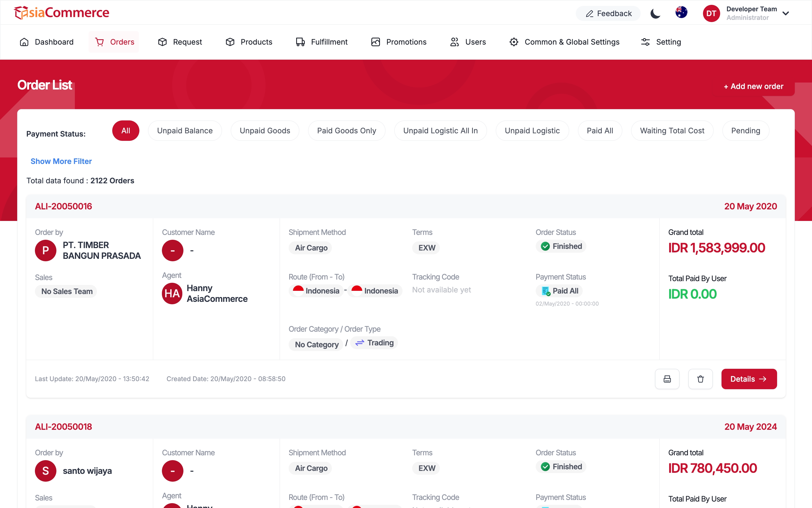Viewport: 812px width, 508px height.
Task: Click the green Finished check icon for ALI-20050016
Action: click(x=545, y=246)
